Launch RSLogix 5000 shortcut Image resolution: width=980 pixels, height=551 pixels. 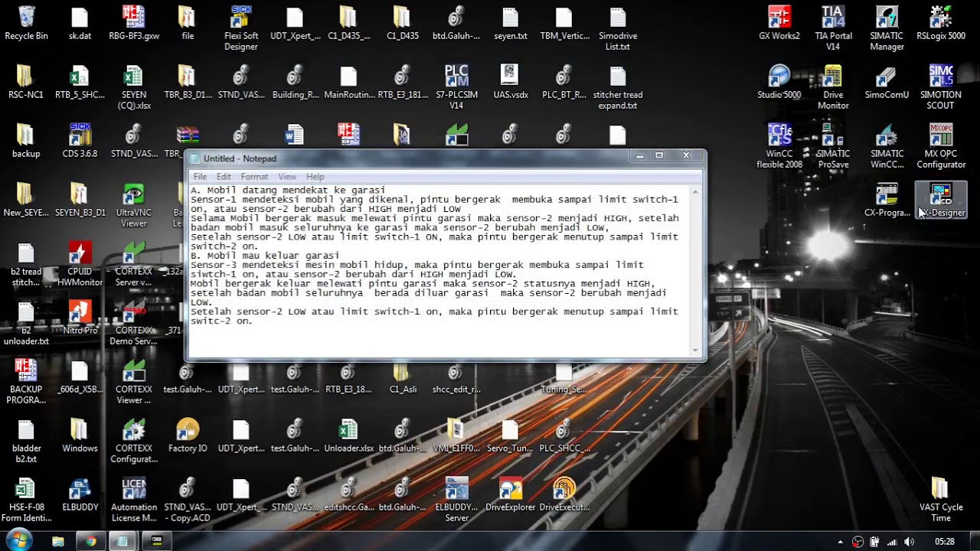tap(941, 23)
